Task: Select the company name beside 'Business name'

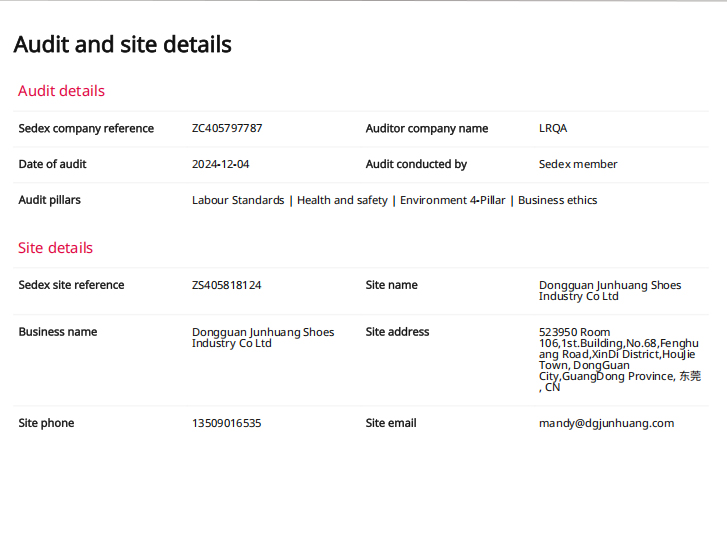Action: (262, 338)
